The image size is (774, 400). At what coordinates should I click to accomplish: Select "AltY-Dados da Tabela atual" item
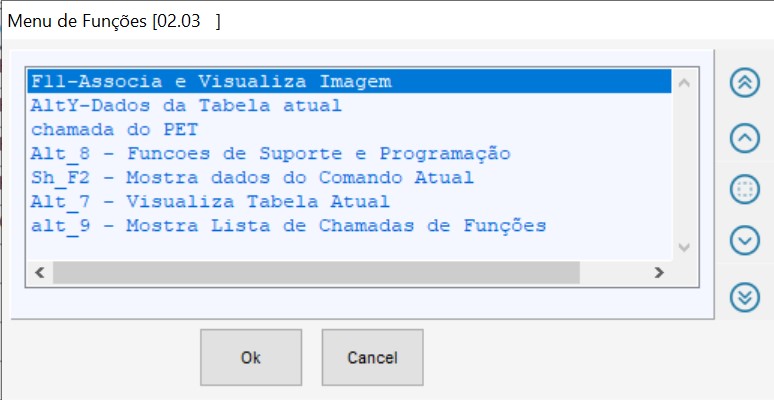pyautogui.click(x=186, y=105)
